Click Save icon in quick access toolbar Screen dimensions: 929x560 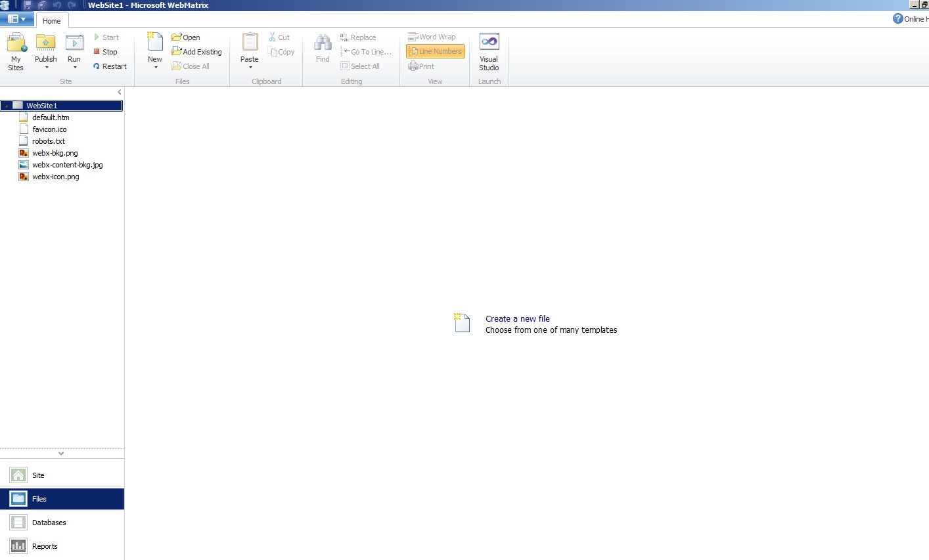point(28,5)
